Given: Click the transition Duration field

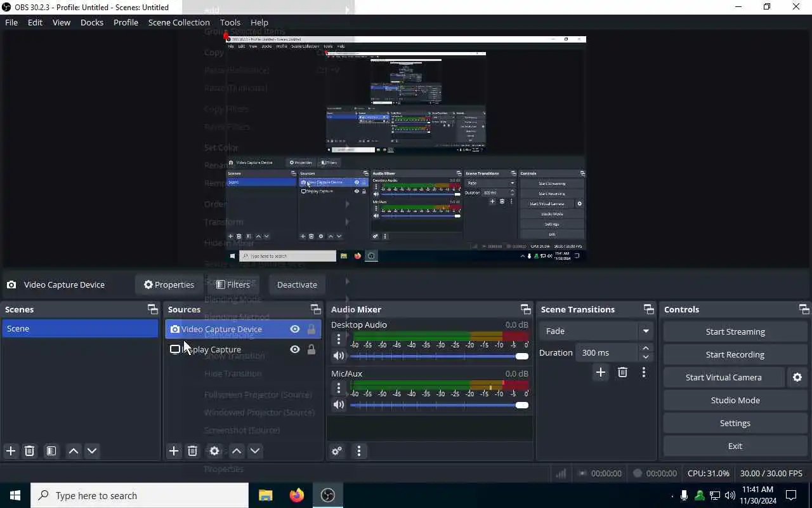Looking at the screenshot, I should tap(607, 352).
